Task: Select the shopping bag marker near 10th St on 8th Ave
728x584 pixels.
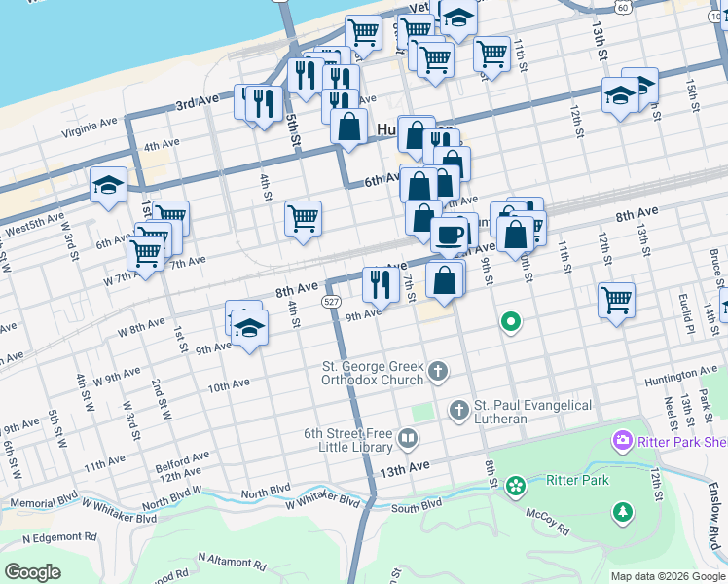Action: [516, 236]
